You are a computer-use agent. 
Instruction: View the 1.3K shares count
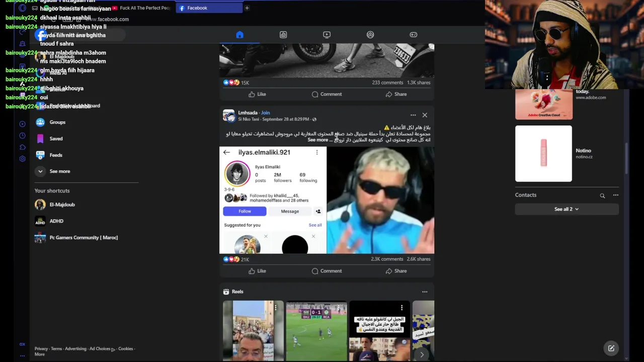click(419, 82)
